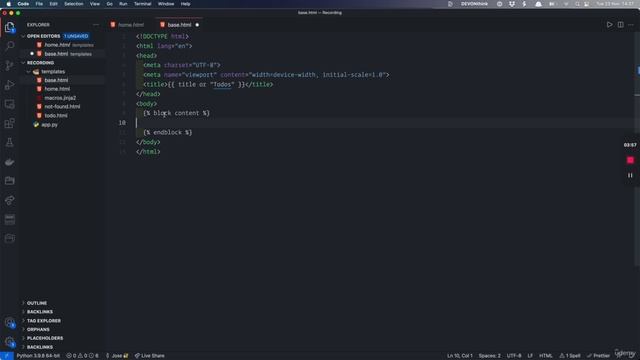Open macros.jinja2 file
Image resolution: width=640 pixels, height=360 pixels.
point(60,98)
